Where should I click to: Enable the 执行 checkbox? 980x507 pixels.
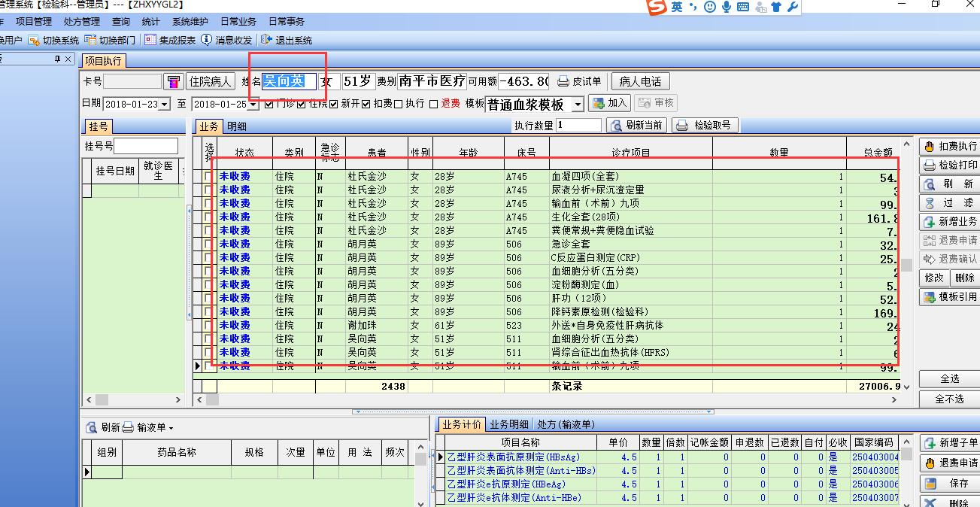398,104
